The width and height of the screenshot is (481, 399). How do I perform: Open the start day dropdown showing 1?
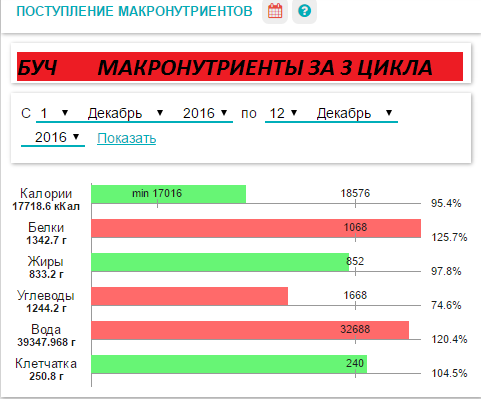54,113
